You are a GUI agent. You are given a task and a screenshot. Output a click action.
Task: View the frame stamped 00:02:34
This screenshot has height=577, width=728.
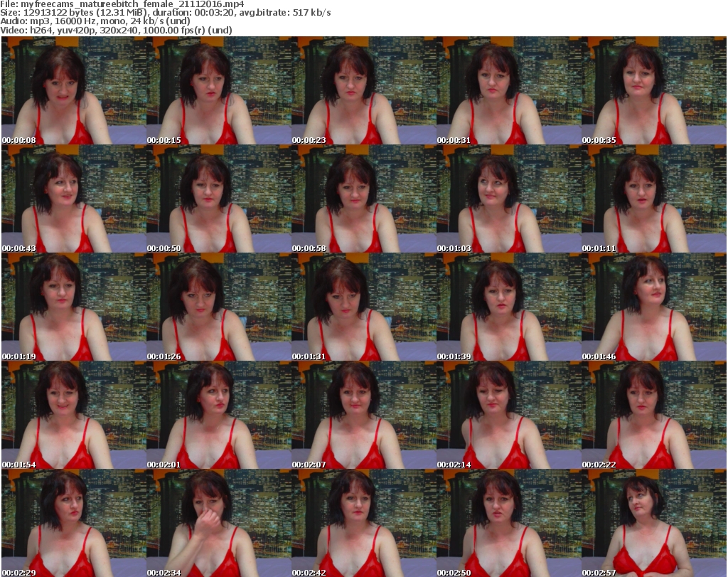pos(219,523)
